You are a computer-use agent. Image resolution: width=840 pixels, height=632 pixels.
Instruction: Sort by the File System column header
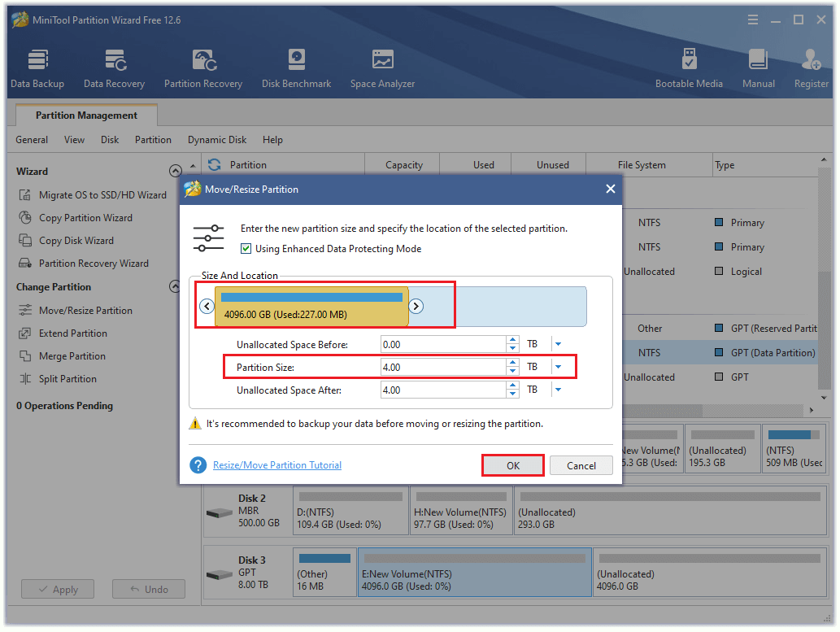click(642, 164)
